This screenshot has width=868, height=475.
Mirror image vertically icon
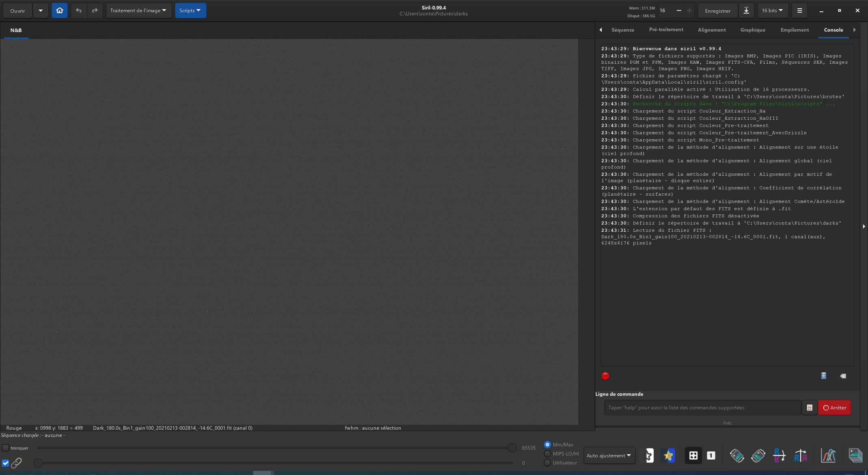(x=779, y=456)
